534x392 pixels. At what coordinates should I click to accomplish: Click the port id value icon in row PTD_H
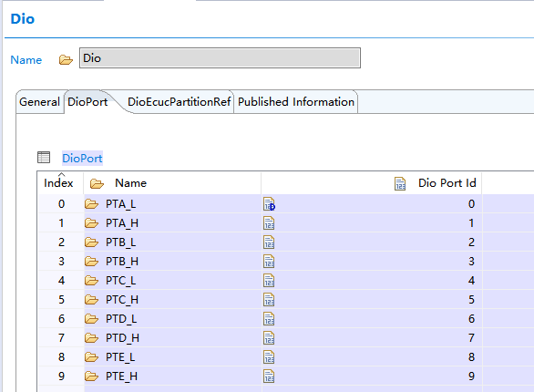pos(269,338)
